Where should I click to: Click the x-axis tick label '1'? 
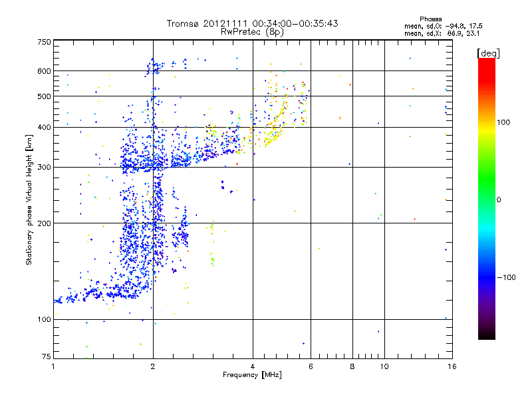pos(53,366)
